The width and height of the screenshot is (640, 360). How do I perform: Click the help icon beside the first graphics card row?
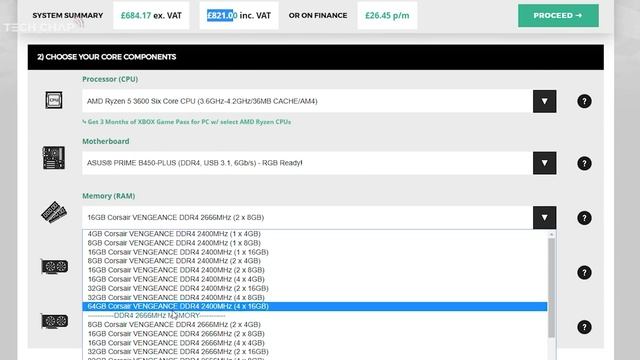[x=584, y=272]
